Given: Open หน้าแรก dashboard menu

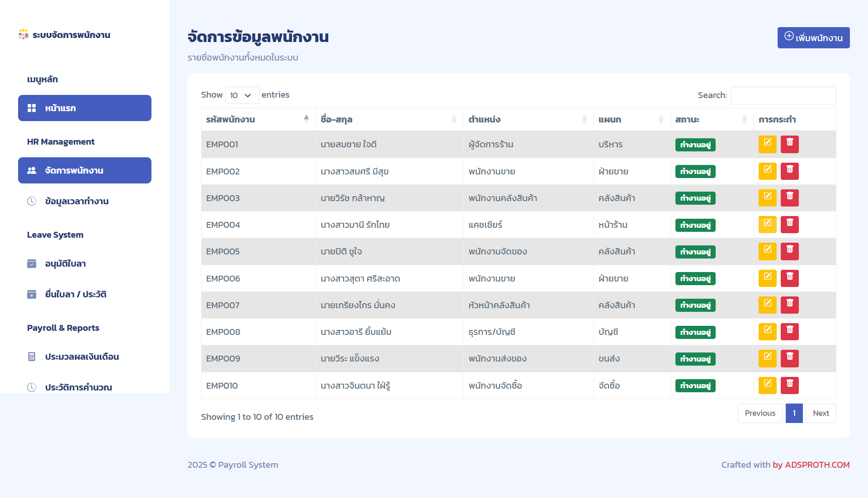Looking at the screenshot, I should (x=85, y=108).
